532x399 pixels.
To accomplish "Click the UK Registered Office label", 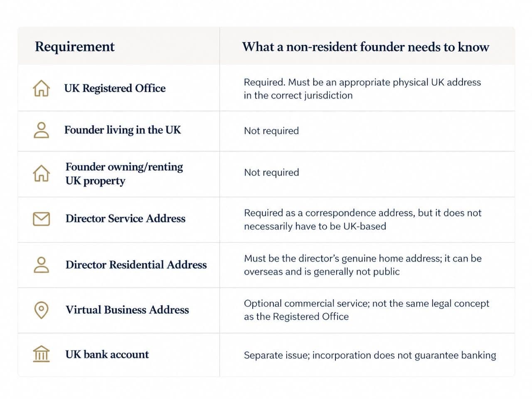I will pos(115,88).
